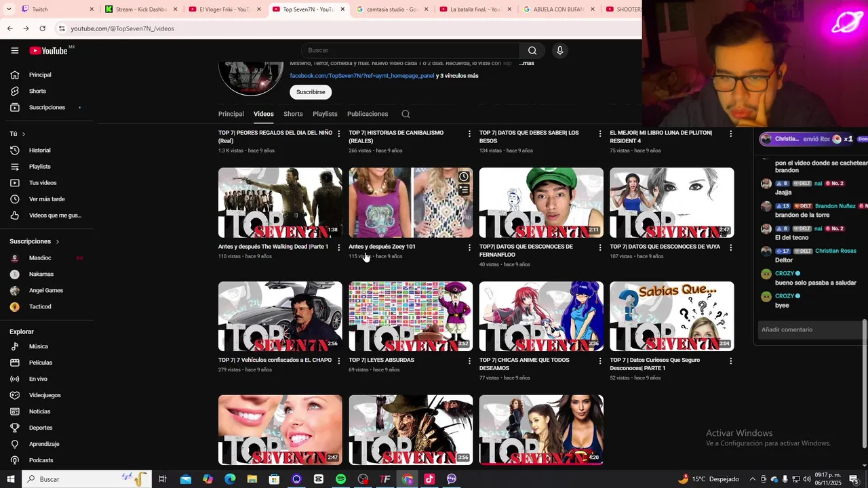Open Aprendizaje in Explorar section
Image resolution: width=868 pixels, height=488 pixels.
(44, 444)
